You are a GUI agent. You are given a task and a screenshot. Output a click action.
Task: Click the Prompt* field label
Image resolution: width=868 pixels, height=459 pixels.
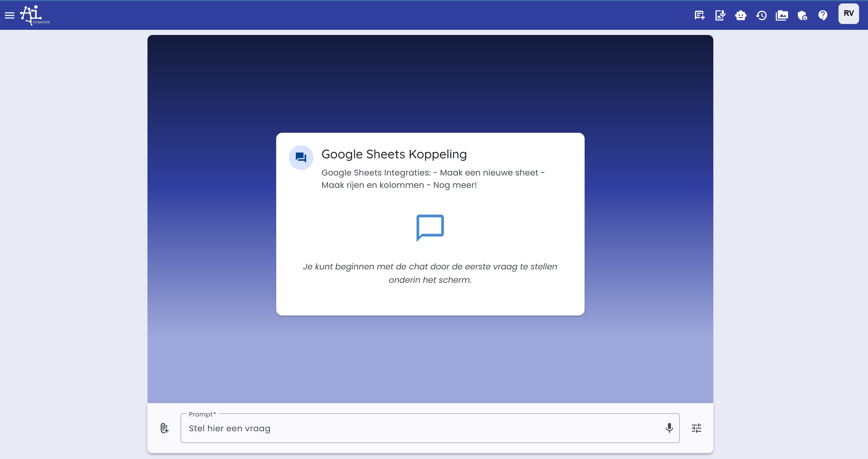click(x=202, y=414)
